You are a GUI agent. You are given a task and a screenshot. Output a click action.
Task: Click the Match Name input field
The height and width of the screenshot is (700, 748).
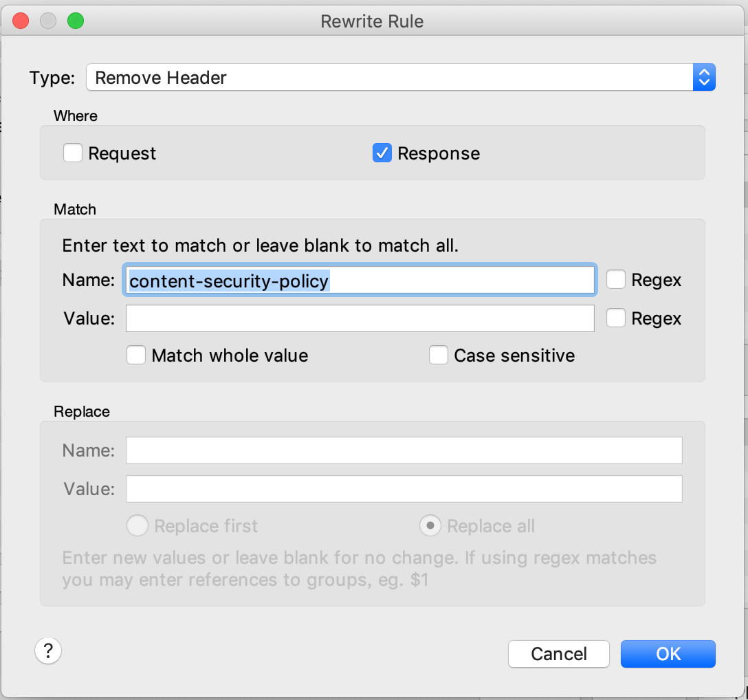pos(359,281)
